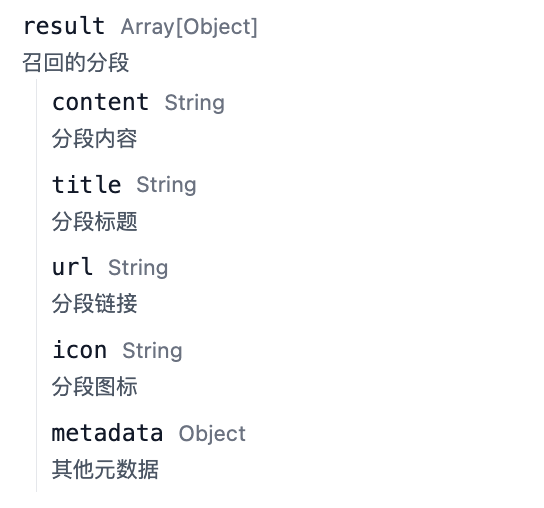Select the String type next to content
The height and width of the screenshot is (508, 544).
click(x=195, y=103)
